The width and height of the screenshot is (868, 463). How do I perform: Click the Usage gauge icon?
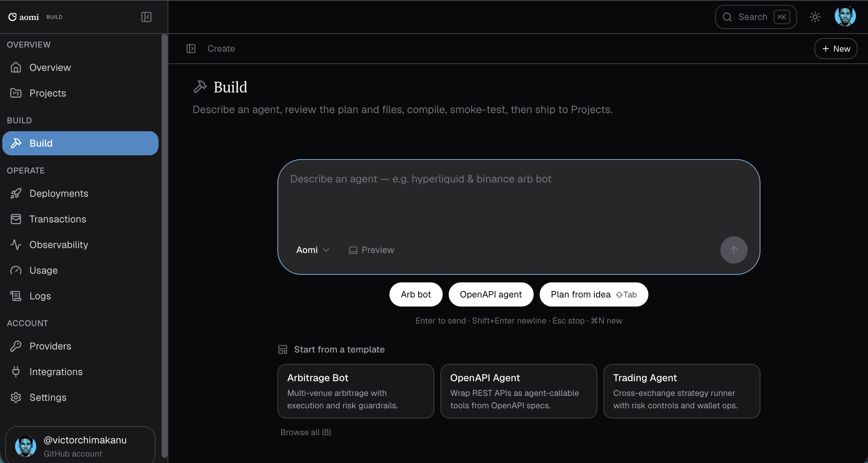point(16,270)
